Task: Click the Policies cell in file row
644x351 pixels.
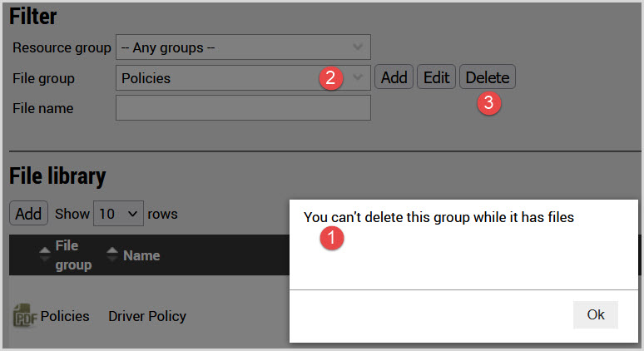Action: pos(65,316)
